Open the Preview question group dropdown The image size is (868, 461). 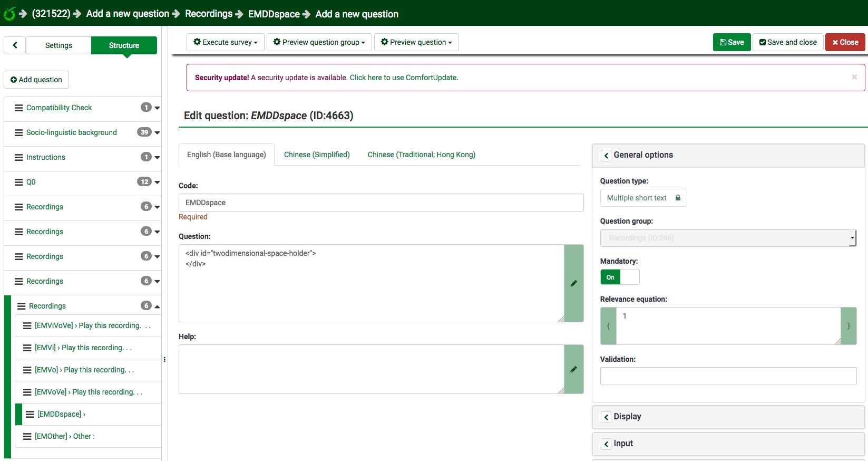coord(319,42)
